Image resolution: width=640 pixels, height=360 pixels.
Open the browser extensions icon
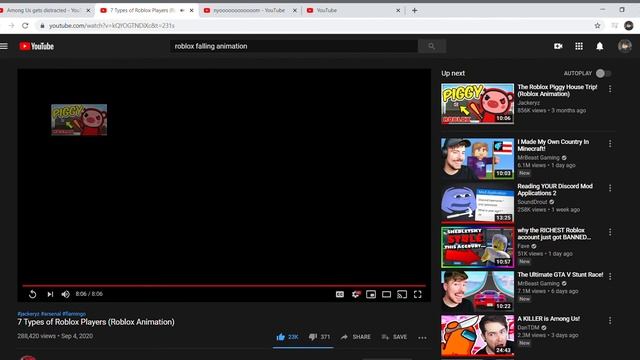[614, 25]
